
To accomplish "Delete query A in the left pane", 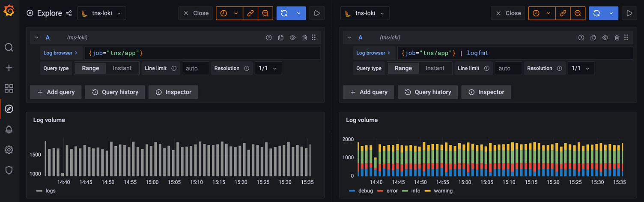I will pyautogui.click(x=304, y=38).
